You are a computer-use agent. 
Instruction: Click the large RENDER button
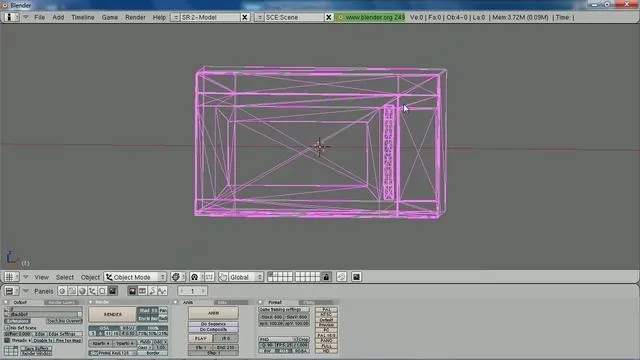[x=113, y=314]
